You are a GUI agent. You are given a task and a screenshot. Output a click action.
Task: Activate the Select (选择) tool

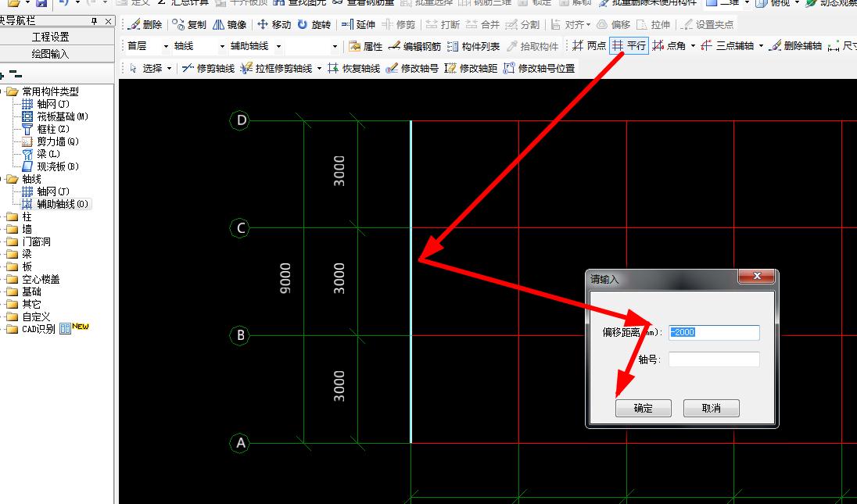click(146, 68)
